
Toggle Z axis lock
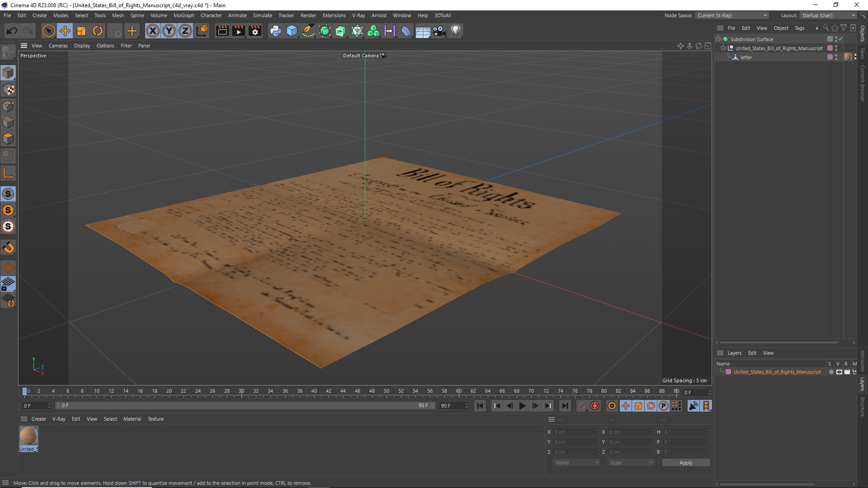[185, 31]
